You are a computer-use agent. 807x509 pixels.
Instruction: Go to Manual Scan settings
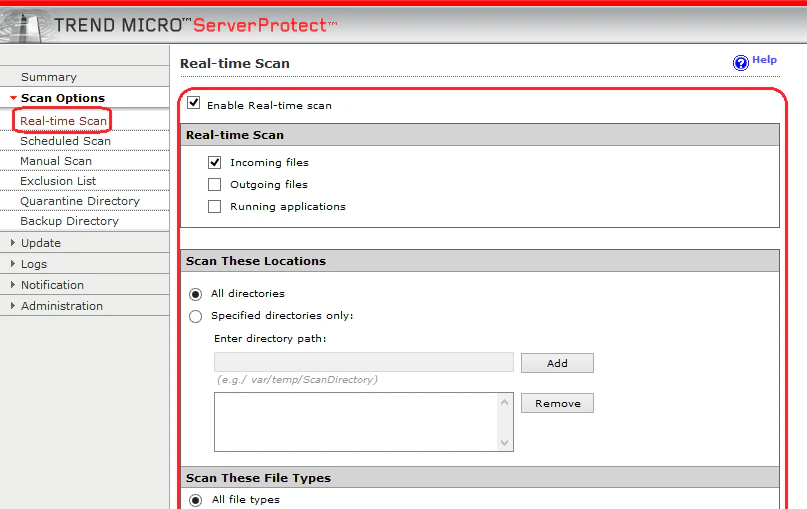click(x=56, y=161)
